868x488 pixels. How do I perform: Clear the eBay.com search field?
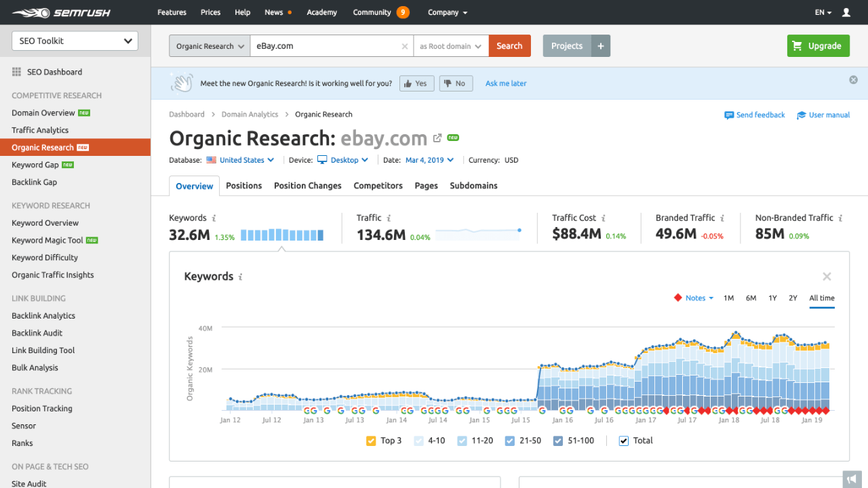(x=405, y=46)
